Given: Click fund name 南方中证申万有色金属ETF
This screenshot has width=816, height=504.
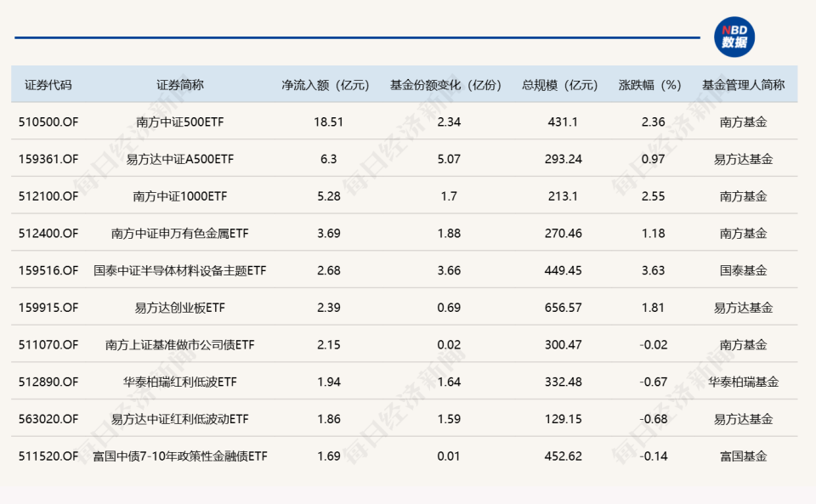Looking at the screenshot, I should click(180, 233).
